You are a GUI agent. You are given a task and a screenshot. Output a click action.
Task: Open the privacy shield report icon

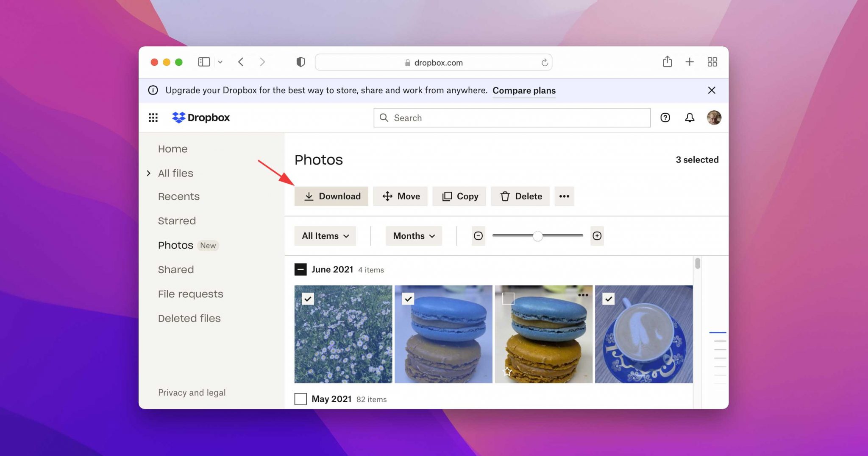point(300,62)
